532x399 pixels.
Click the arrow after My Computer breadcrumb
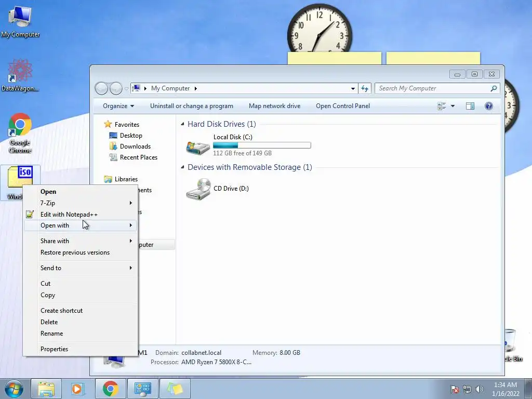[x=196, y=88]
